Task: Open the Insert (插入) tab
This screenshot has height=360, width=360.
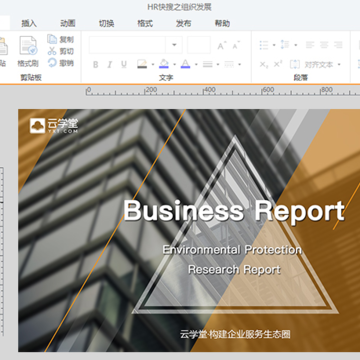Action: click(29, 23)
